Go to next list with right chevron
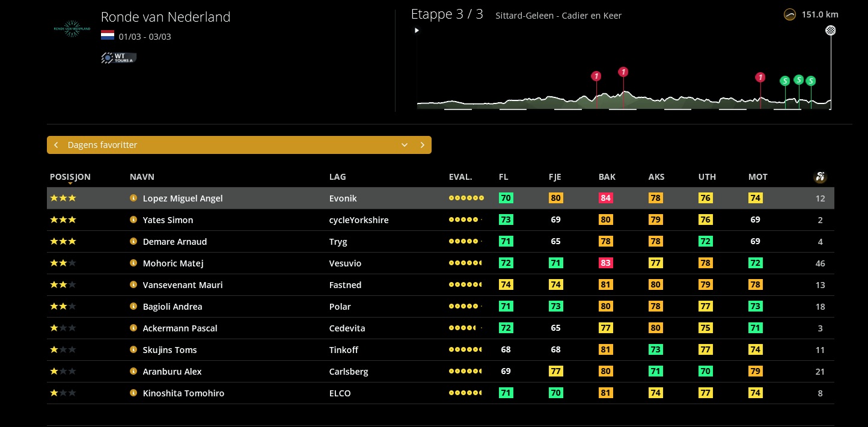 click(423, 145)
